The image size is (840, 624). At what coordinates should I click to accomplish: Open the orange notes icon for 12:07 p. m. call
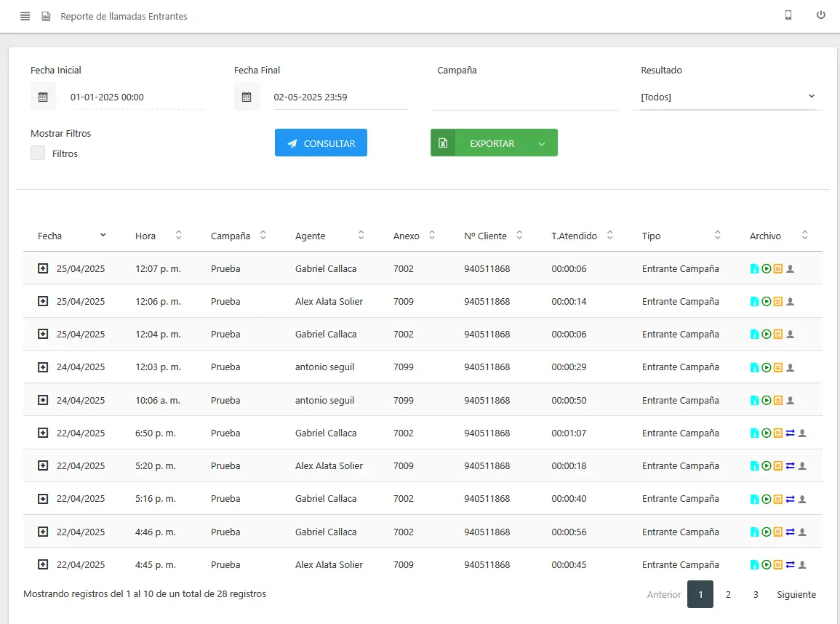tap(778, 269)
